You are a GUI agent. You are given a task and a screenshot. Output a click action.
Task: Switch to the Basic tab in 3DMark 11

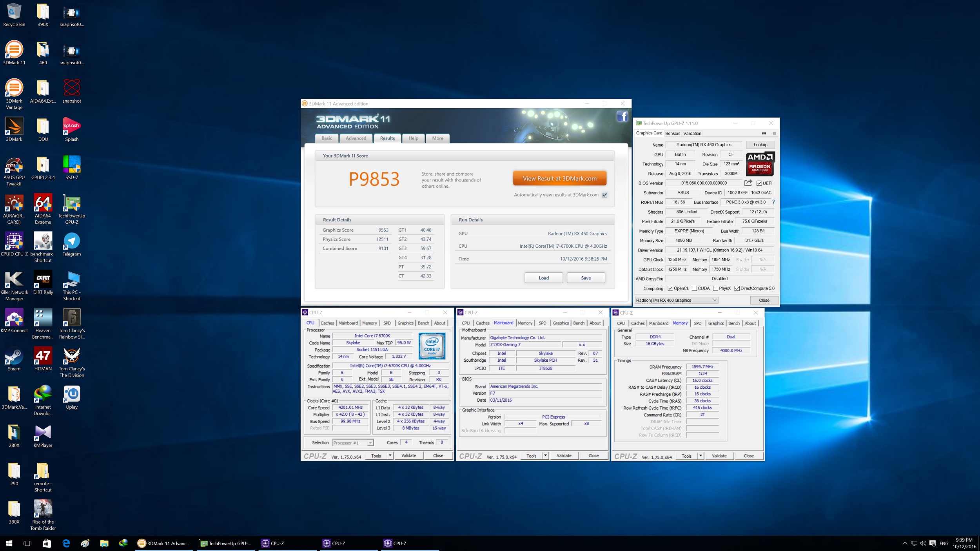coord(327,138)
